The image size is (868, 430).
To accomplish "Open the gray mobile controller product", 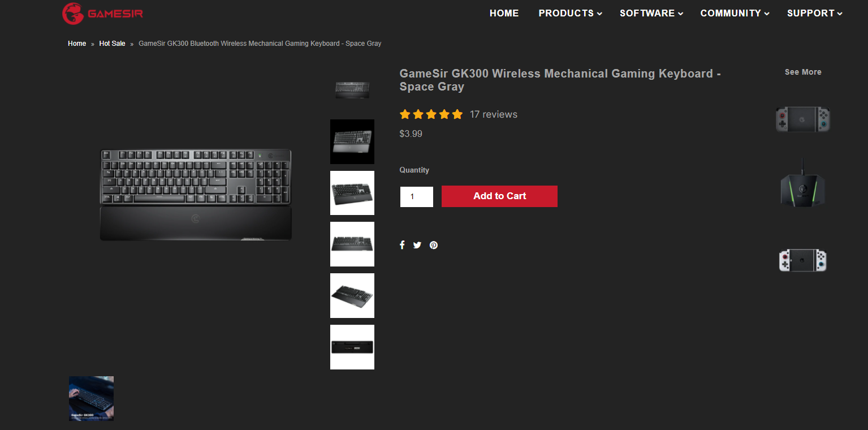I will [803, 119].
